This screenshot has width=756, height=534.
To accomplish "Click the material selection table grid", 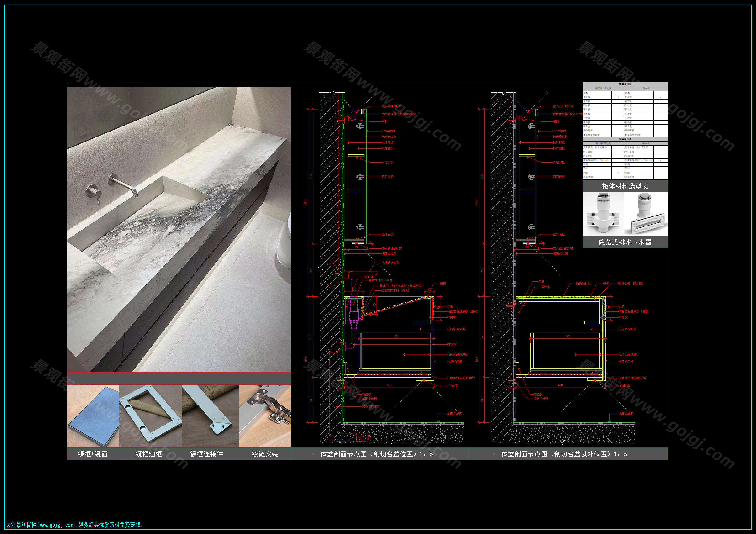I will point(625,132).
